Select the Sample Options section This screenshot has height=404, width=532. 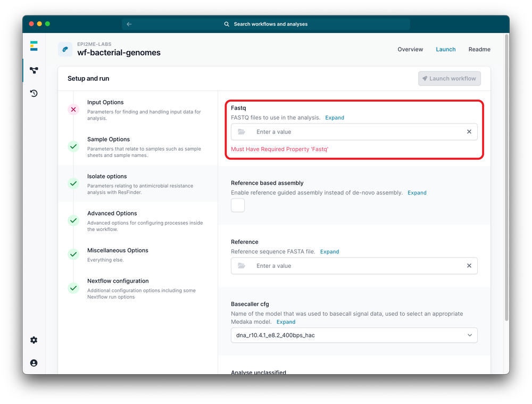pyautogui.click(x=138, y=147)
